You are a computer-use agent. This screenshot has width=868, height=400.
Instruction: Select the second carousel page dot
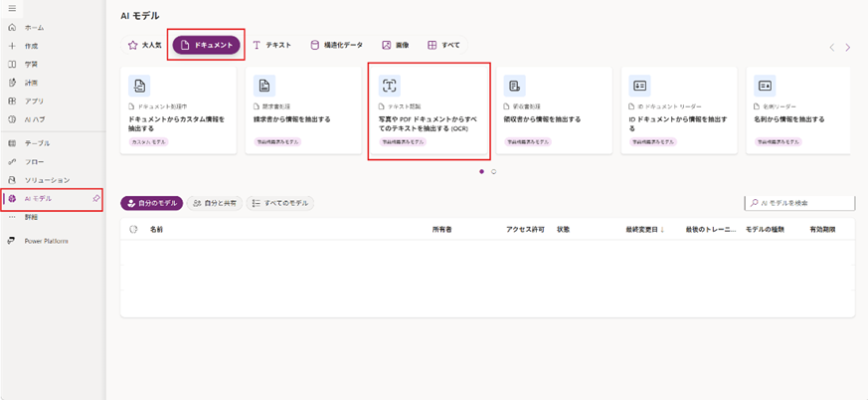[x=494, y=172]
